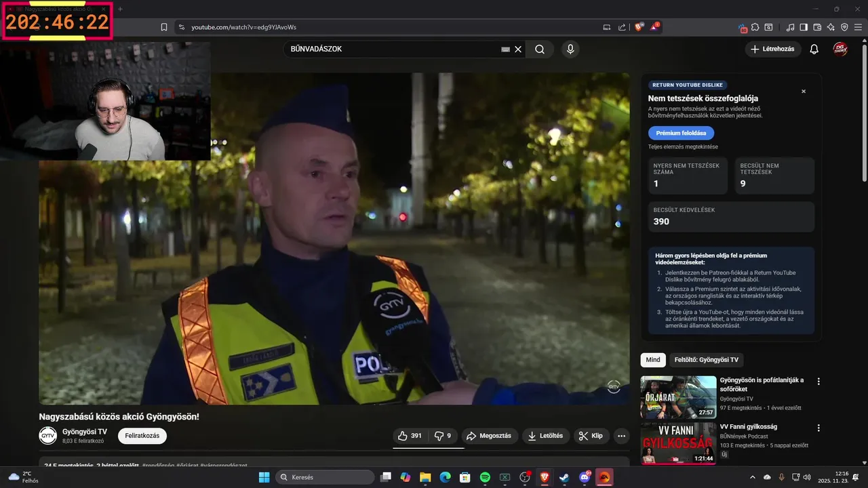Click Gyöngyösi TV channel name
The height and width of the screenshot is (488, 868).
pyautogui.click(x=84, y=432)
